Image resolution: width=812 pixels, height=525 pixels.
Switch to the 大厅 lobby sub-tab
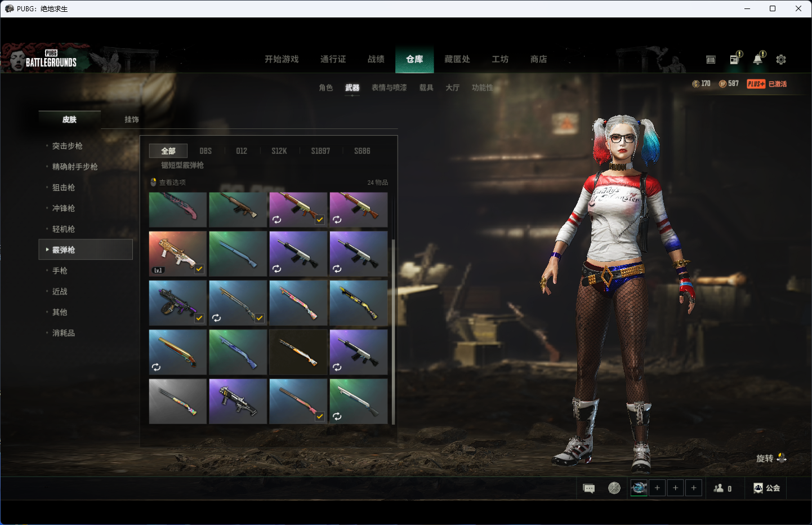[453, 88]
